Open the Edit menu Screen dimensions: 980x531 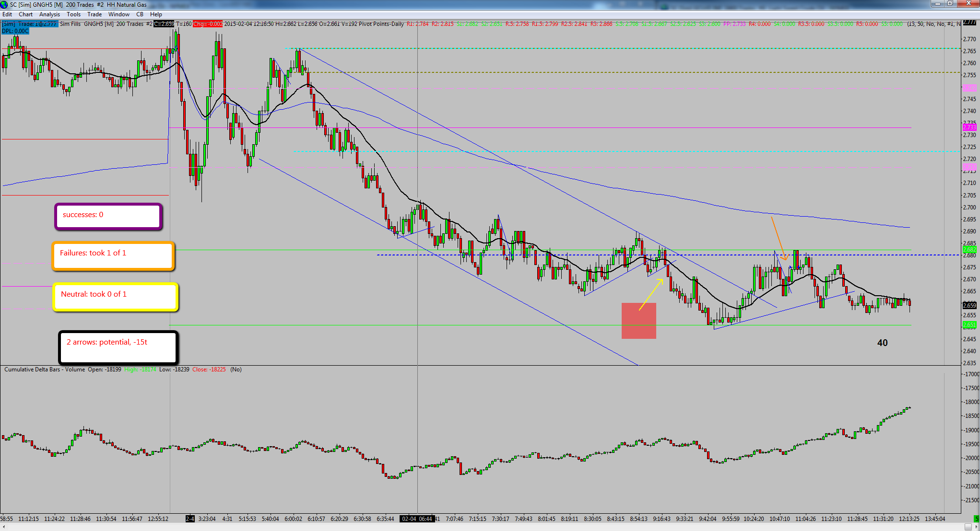7,14
